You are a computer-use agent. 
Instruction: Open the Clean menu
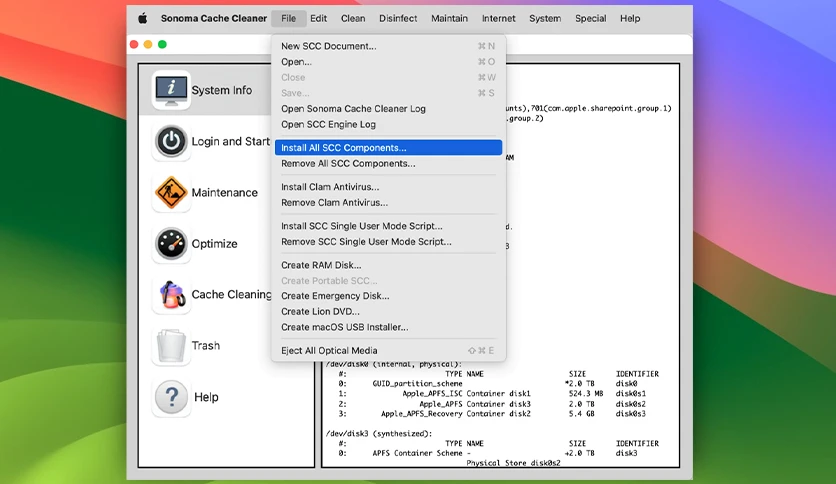353,19
